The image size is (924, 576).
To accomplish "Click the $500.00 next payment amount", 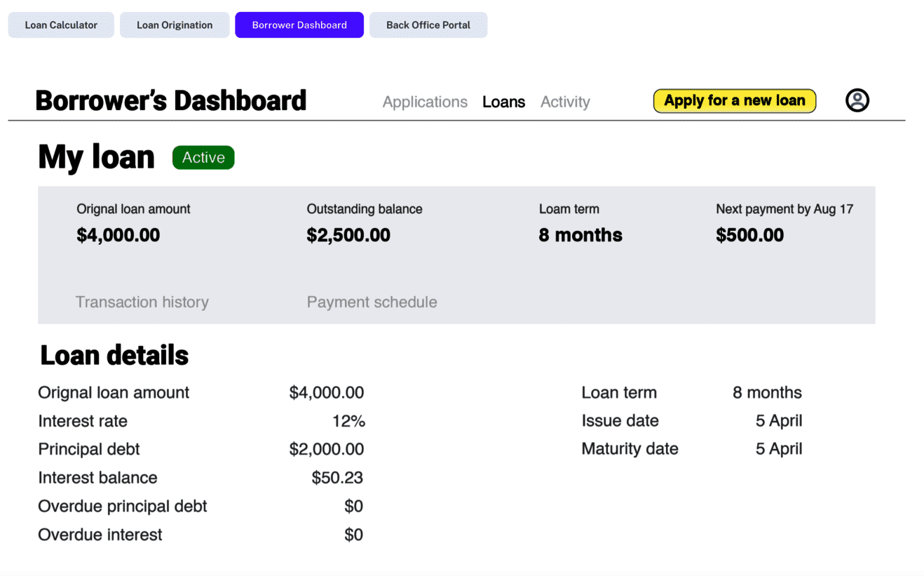I will coord(749,235).
